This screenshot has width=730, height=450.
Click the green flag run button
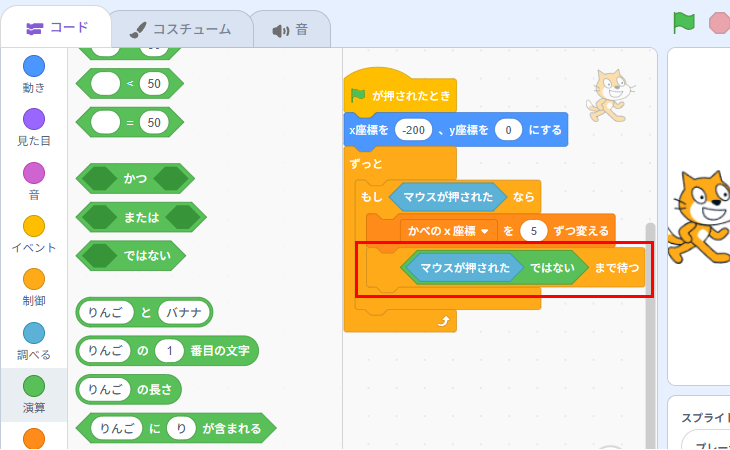tap(684, 22)
